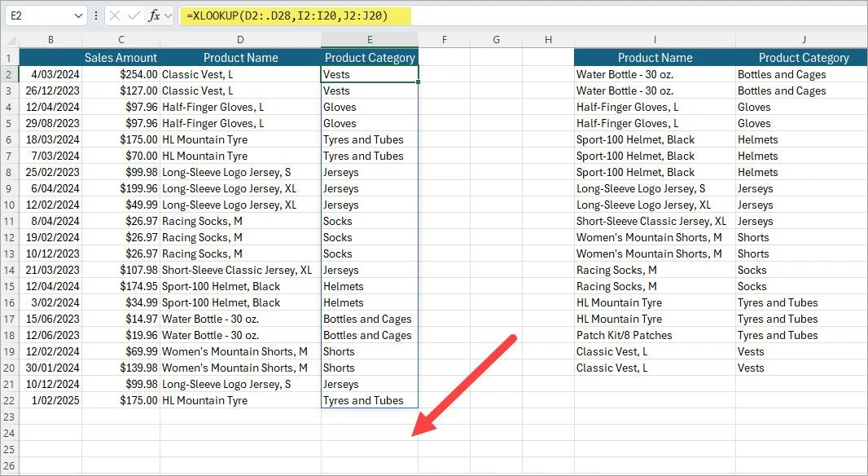Select the $14.97 sales amount cell
This screenshot has width=868, height=476.
click(x=121, y=319)
